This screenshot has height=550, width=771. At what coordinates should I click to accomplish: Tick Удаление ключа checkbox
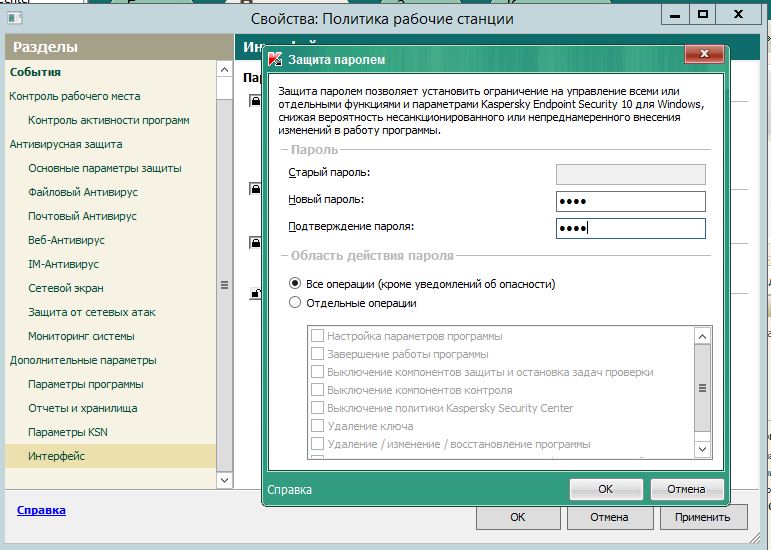[318, 426]
